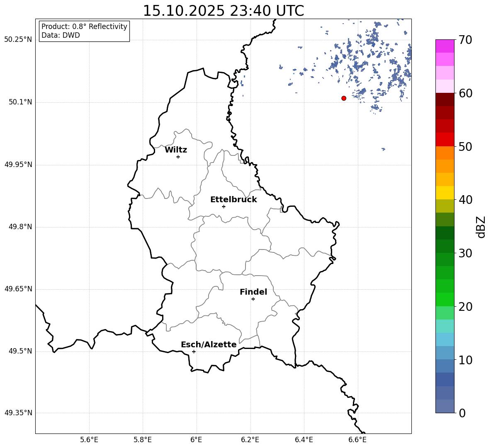Click the 5.8°E longitude label
Image resolution: width=491 pixels, height=448 pixels.
[x=143, y=440]
